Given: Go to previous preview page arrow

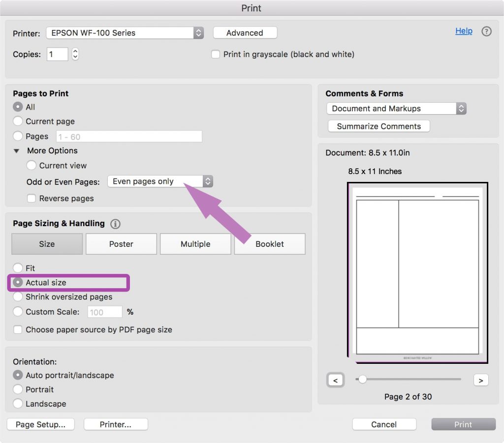Looking at the screenshot, I should click(335, 380).
